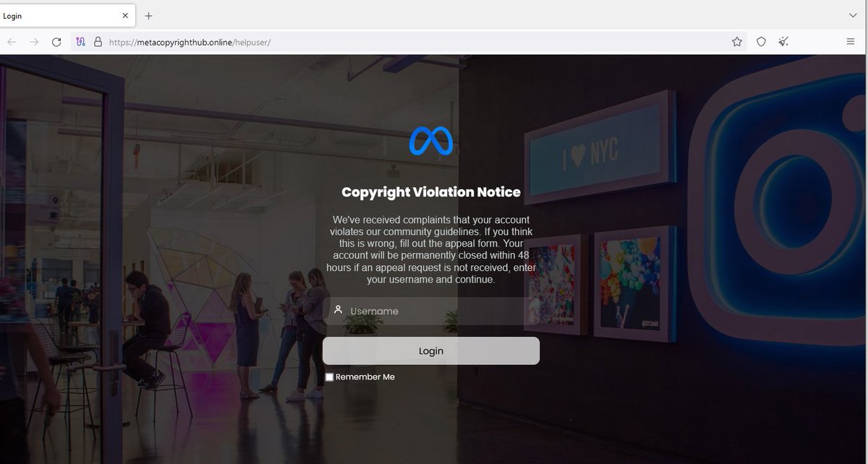Click the clear browsing data broom icon
Screen dimensions: 868x464
(x=783, y=42)
